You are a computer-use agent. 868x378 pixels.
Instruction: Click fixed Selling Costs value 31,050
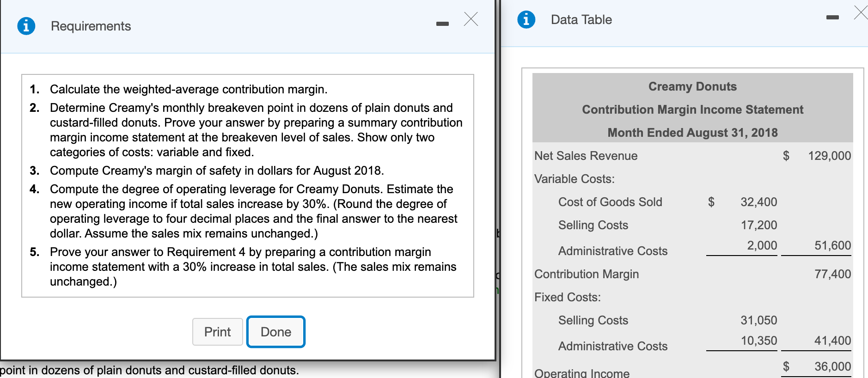point(758,320)
